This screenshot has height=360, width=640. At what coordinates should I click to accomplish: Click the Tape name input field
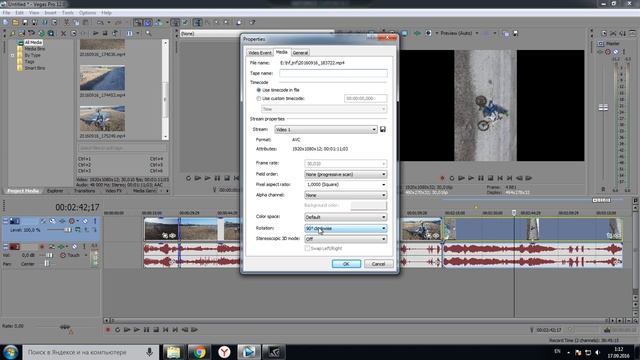click(x=333, y=73)
